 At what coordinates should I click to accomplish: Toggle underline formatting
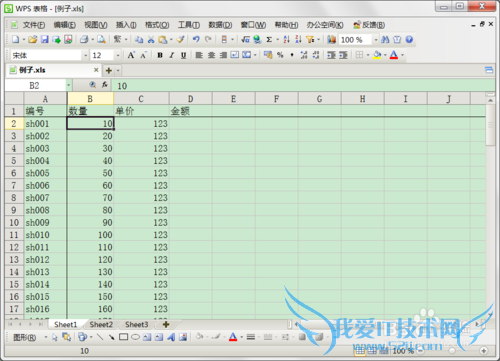pyautogui.click(x=183, y=55)
